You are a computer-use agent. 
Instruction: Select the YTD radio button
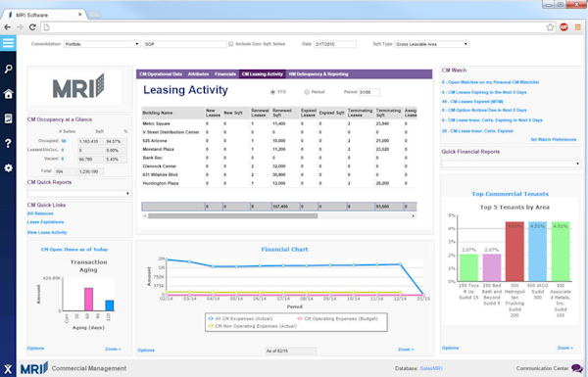click(272, 92)
